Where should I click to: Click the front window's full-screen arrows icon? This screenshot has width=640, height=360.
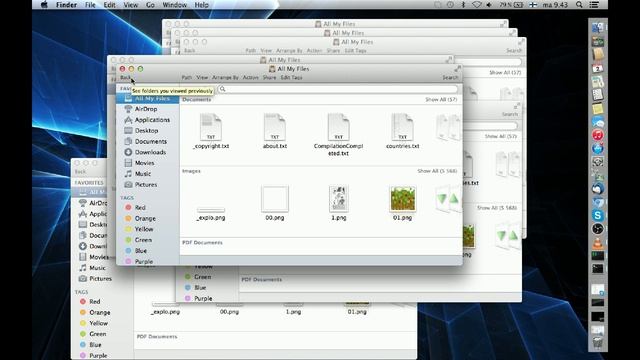457,69
